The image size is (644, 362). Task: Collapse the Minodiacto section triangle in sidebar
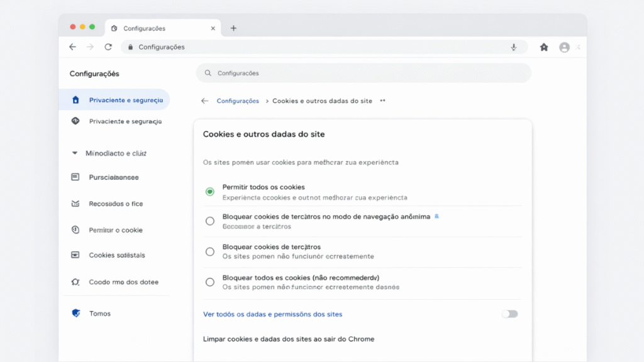click(75, 153)
